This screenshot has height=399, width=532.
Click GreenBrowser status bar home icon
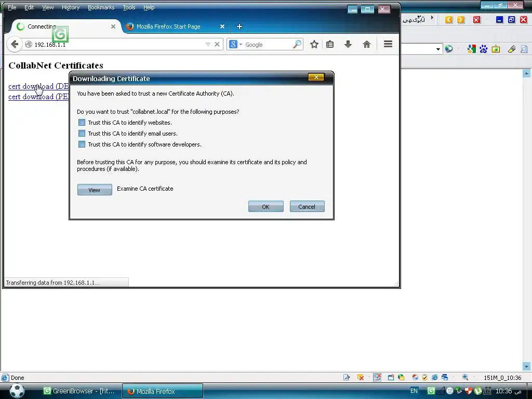pyautogui.click(x=415, y=377)
